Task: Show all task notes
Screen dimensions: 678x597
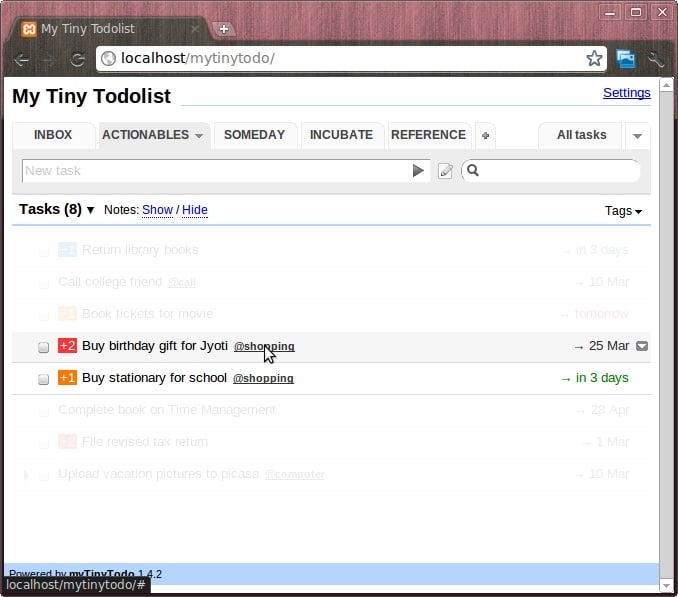Action: tap(157, 210)
